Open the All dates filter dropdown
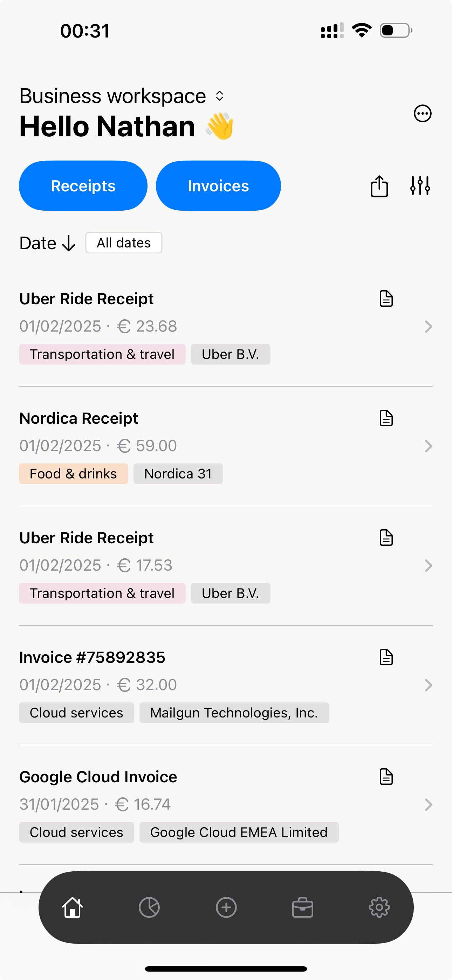The image size is (452, 980). 124,243
